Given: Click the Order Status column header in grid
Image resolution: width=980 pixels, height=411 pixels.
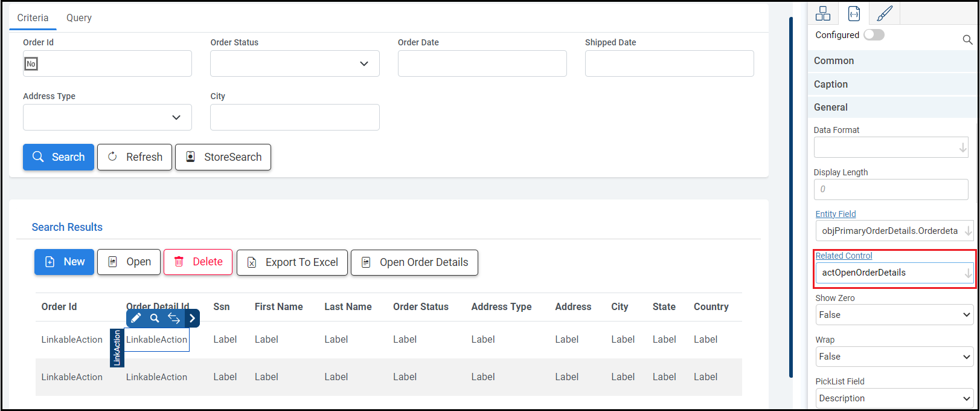Looking at the screenshot, I should pyautogui.click(x=421, y=306).
